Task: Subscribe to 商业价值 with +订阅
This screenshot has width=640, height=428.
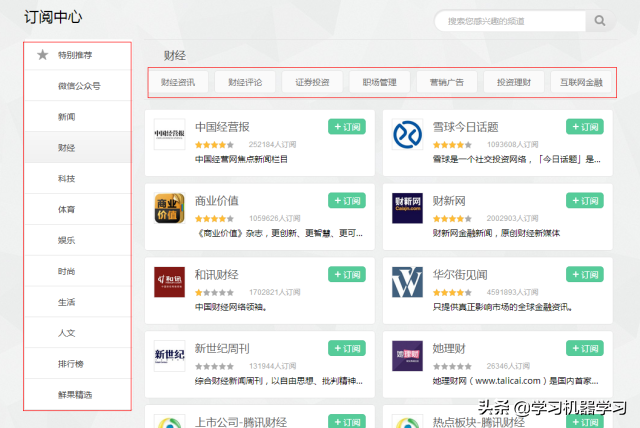Action: click(x=347, y=201)
